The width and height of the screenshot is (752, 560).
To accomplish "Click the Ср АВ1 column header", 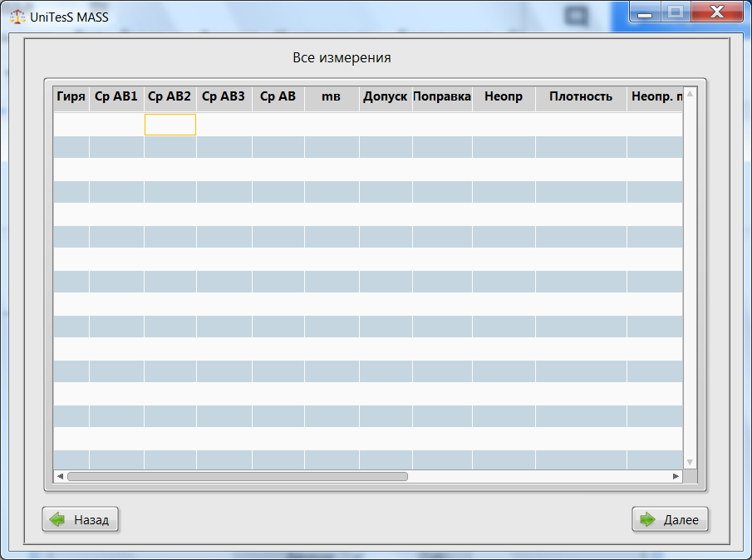I will [x=116, y=96].
